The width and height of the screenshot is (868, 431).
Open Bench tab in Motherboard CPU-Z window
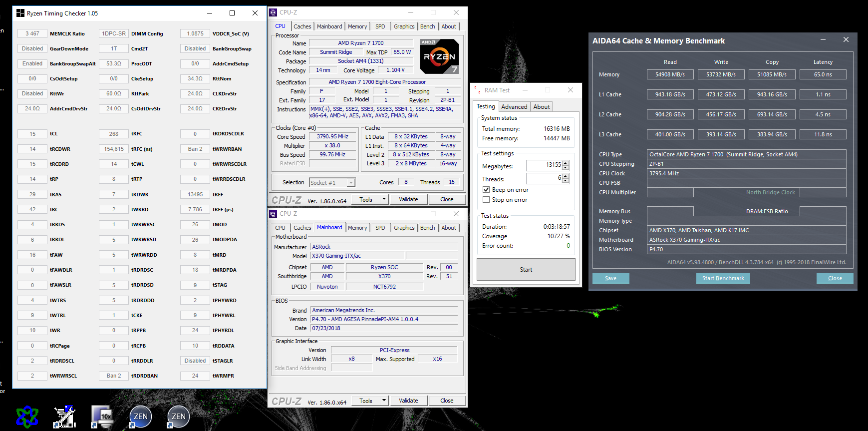pyautogui.click(x=428, y=228)
